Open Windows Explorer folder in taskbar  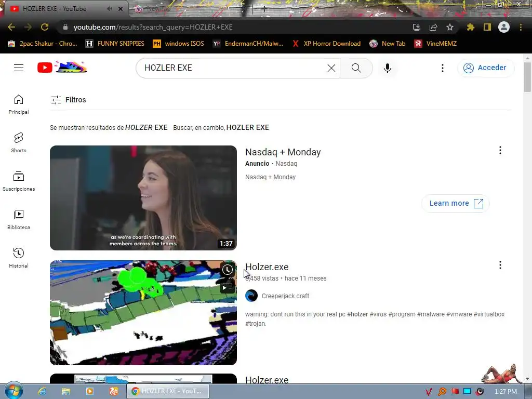coord(66,391)
